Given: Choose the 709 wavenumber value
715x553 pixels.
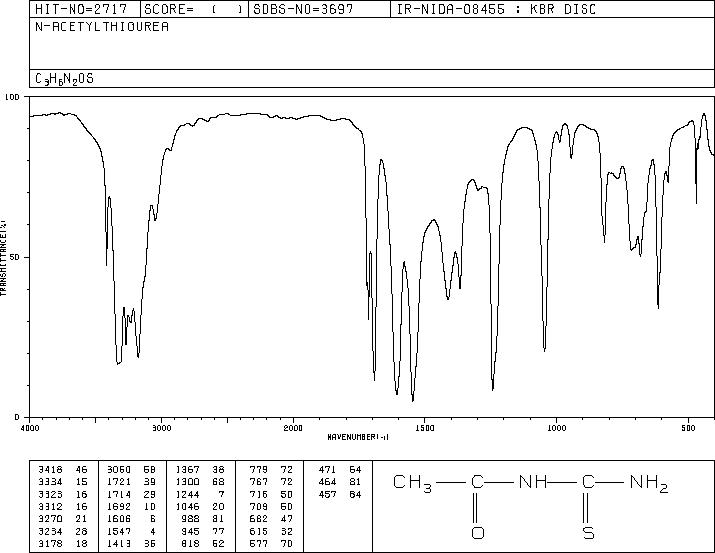Looking at the screenshot, I should click(x=259, y=506).
